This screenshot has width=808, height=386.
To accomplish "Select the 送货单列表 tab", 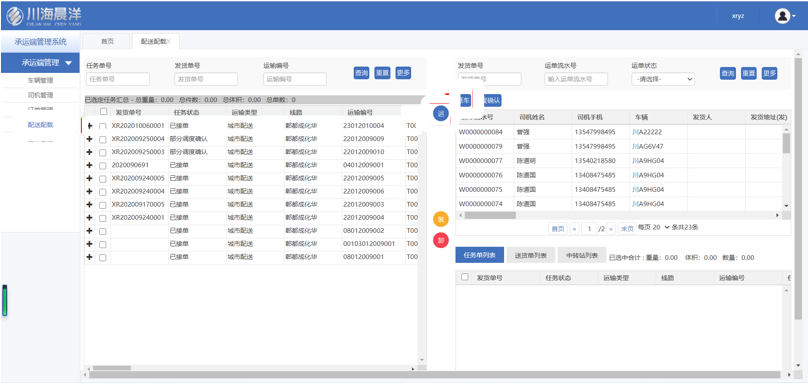I will 530,255.
